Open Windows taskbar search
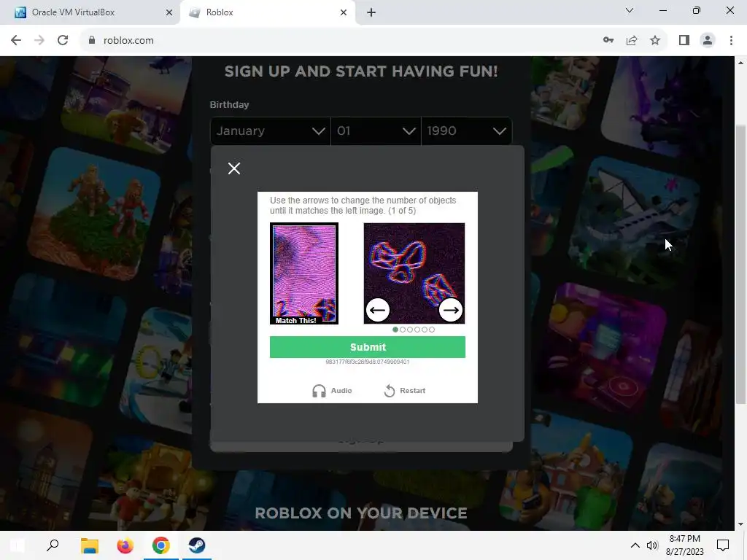This screenshot has height=560, width=747. 53,545
